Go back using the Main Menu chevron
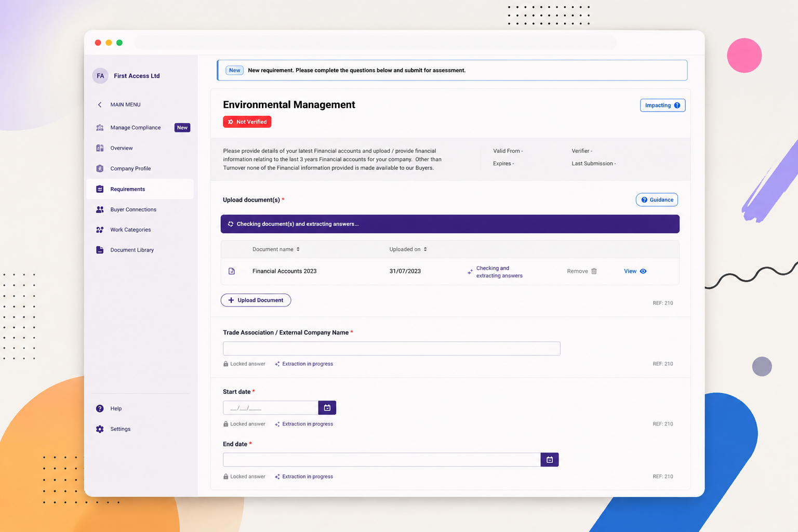The height and width of the screenshot is (532, 798). pyautogui.click(x=100, y=105)
